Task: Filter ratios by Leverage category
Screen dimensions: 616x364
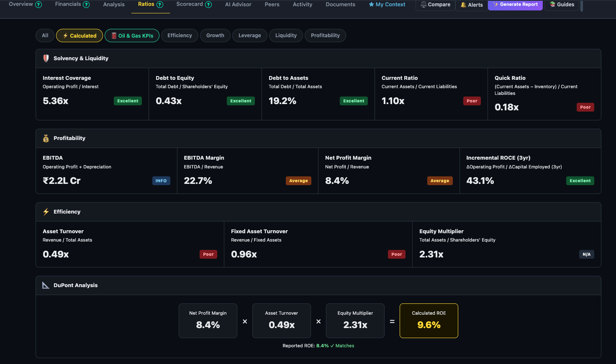Action: (249, 36)
